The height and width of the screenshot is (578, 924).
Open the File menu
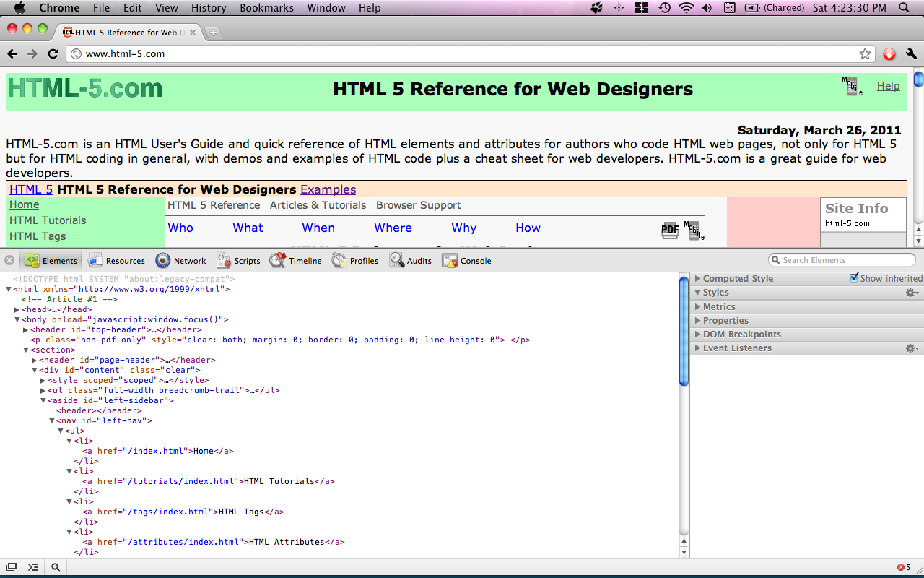(x=101, y=8)
